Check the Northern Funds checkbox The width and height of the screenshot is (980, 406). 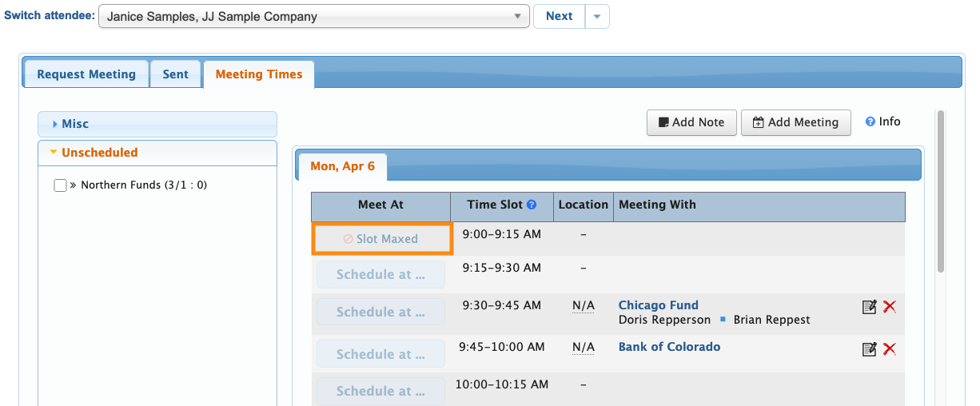60,185
